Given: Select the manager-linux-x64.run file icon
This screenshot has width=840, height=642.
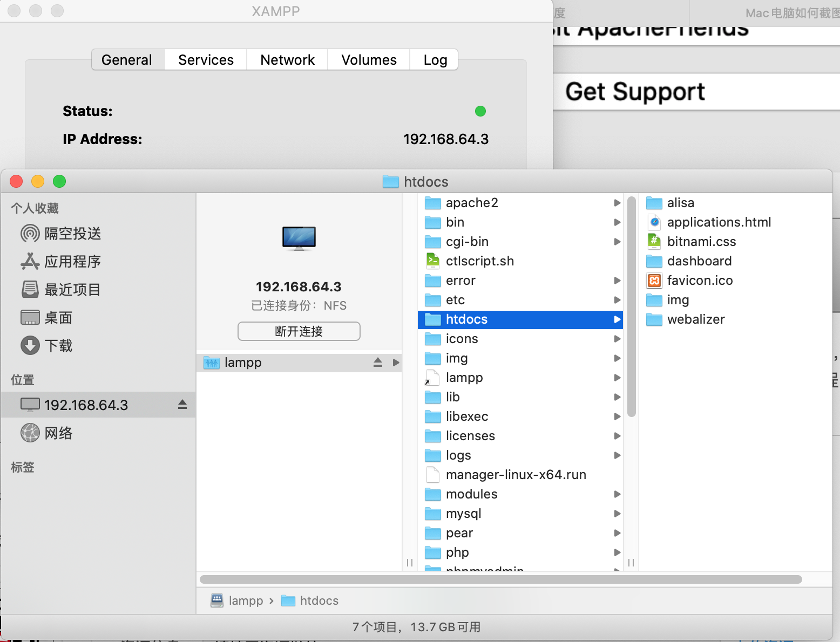Looking at the screenshot, I should tap(433, 475).
